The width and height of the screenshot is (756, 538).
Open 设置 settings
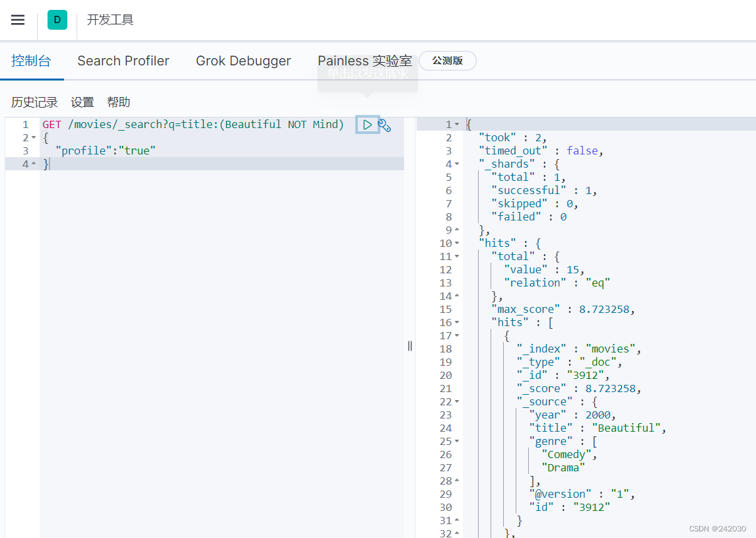[x=83, y=102]
